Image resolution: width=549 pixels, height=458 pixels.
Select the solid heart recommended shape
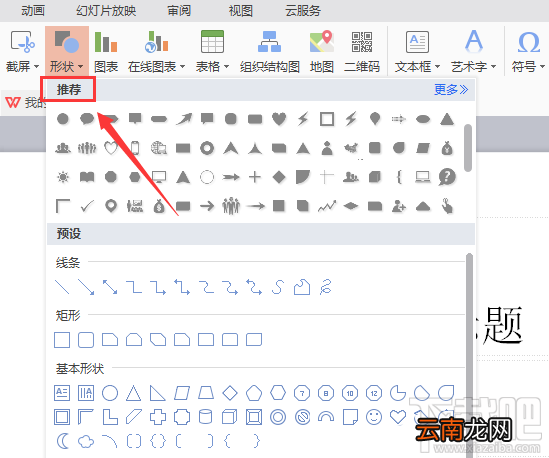click(x=279, y=119)
